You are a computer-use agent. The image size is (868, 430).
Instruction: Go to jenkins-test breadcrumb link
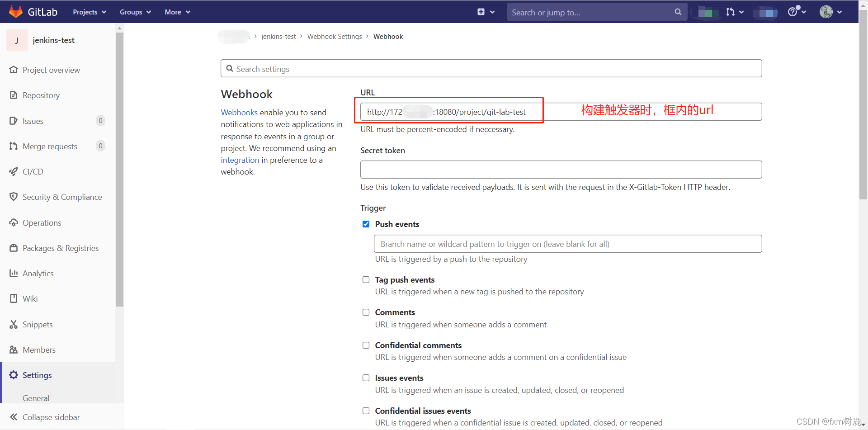click(278, 36)
